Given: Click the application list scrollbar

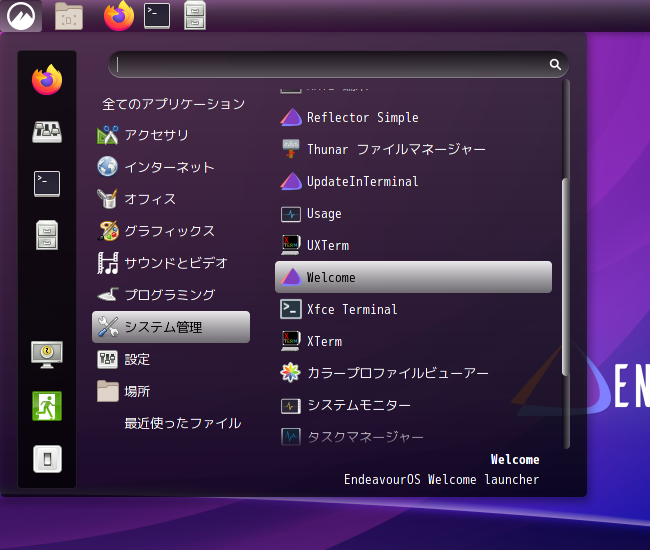Looking at the screenshot, I should pos(565,277).
